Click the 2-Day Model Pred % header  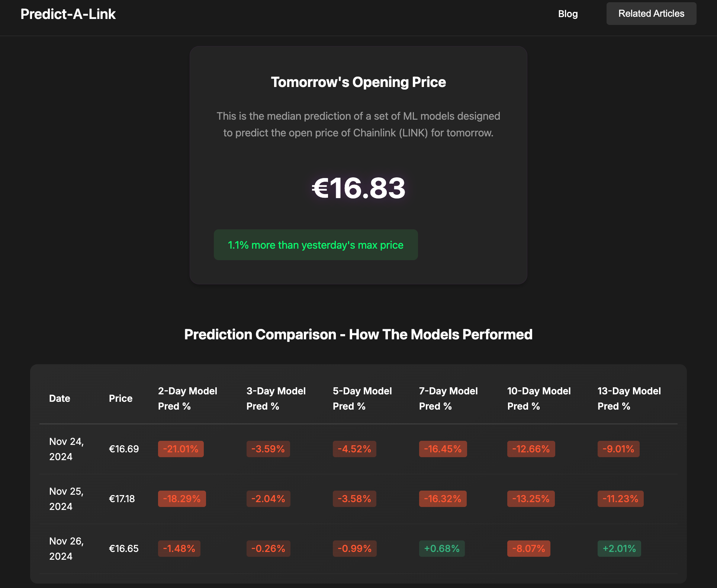187,398
